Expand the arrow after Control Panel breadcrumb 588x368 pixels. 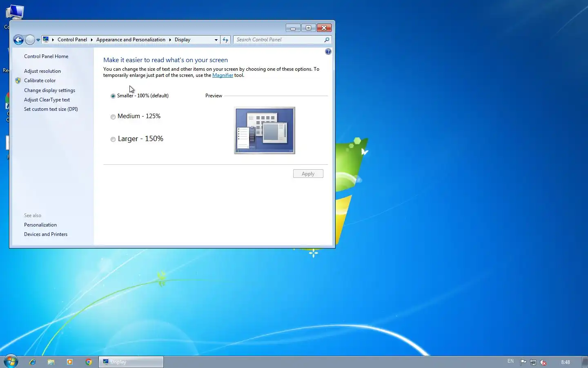tap(91, 40)
